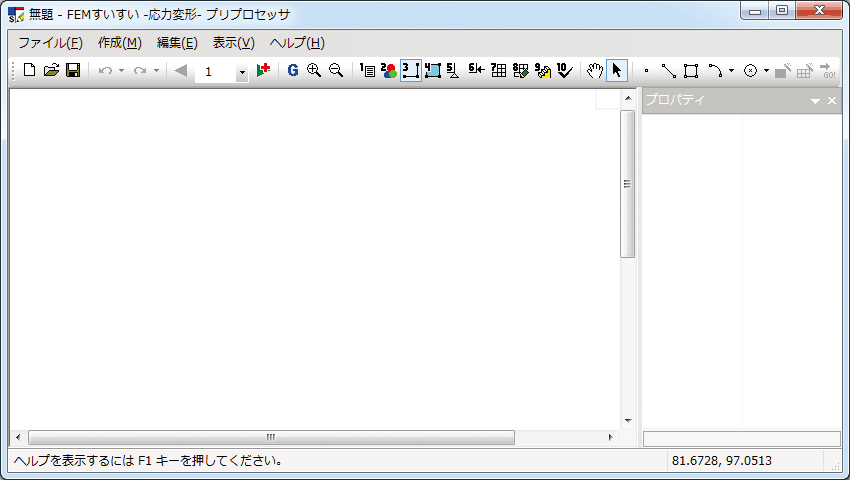Screen dimensions: 850x480
Task: Open the プロパティ panel options dropdown arrow
Action: coord(815,101)
